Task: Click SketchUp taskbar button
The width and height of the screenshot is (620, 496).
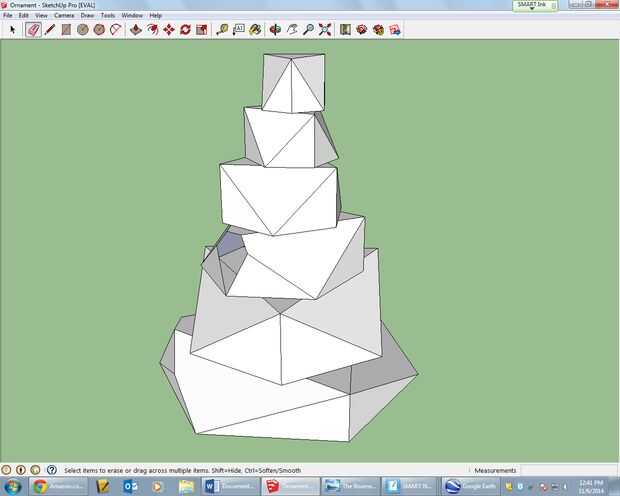Action: pos(291,486)
